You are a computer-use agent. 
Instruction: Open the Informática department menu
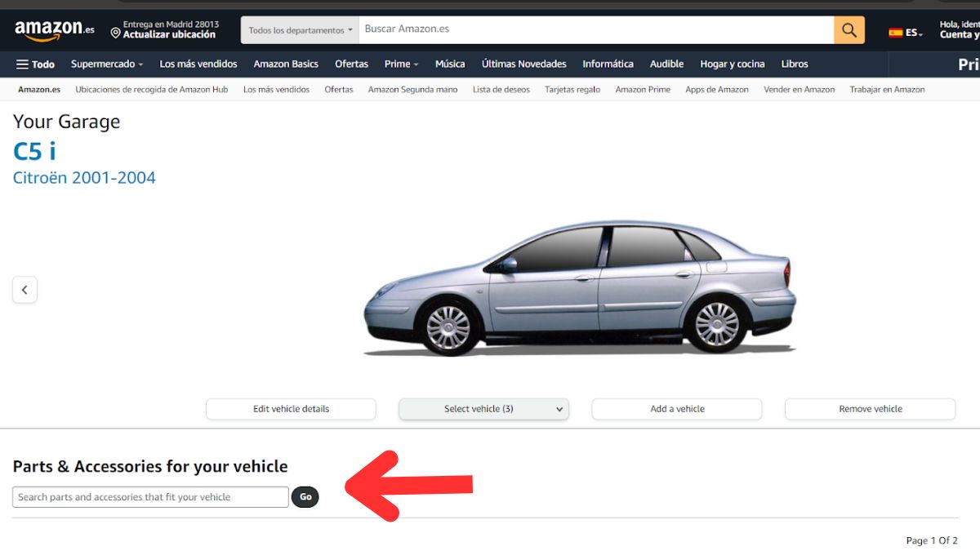point(607,64)
